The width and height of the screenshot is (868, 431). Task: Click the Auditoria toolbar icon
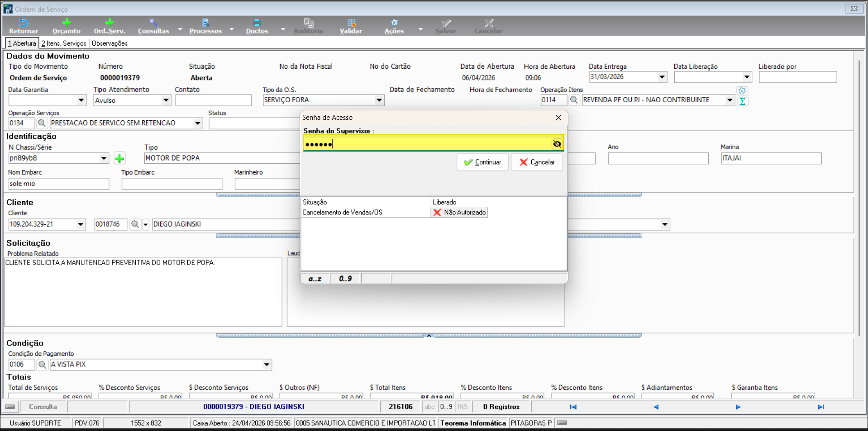click(308, 26)
